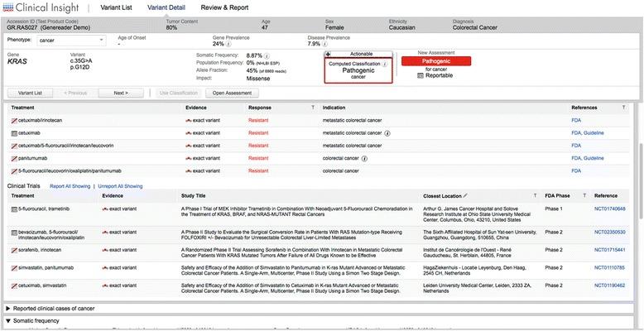644x331 pixels.
Task: Go to Next variant button
Action: click(x=121, y=93)
